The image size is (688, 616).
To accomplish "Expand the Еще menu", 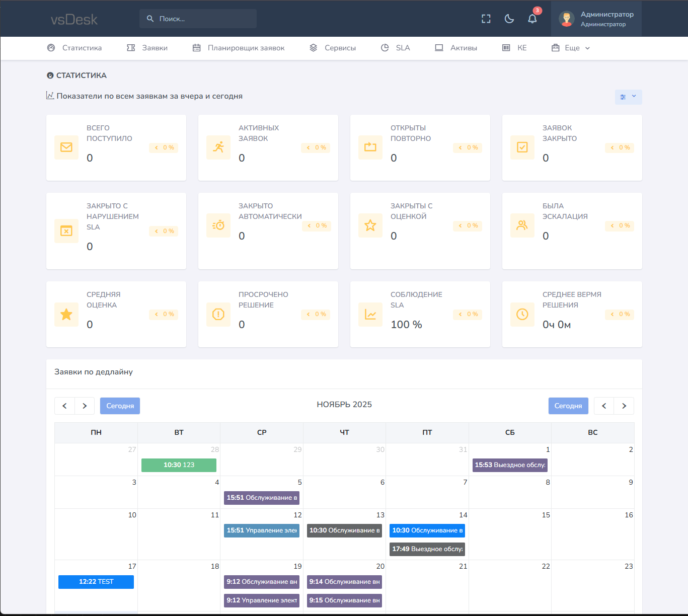I will point(571,48).
